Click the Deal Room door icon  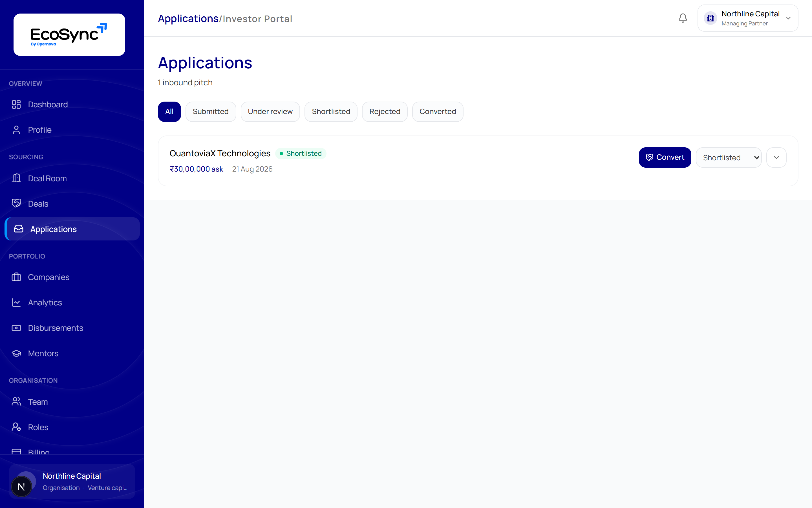[16, 178]
